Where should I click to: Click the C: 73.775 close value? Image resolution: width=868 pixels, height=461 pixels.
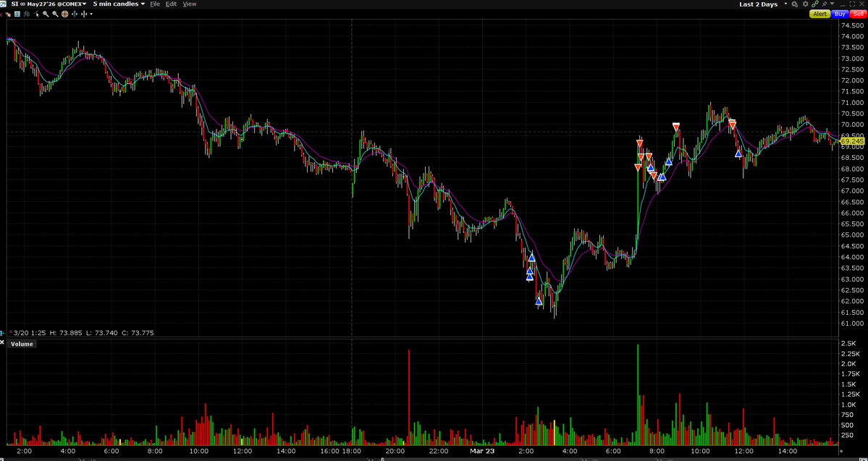pos(138,333)
